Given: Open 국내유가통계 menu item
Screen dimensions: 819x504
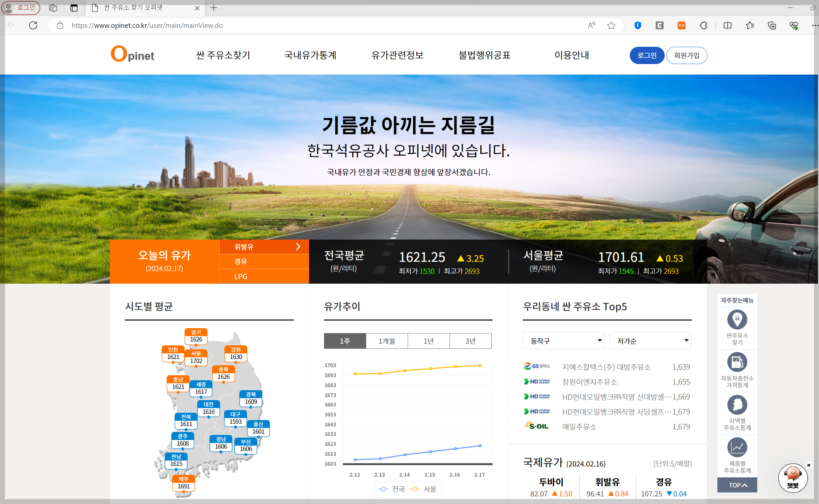Looking at the screenshot, I should (310, 55).
